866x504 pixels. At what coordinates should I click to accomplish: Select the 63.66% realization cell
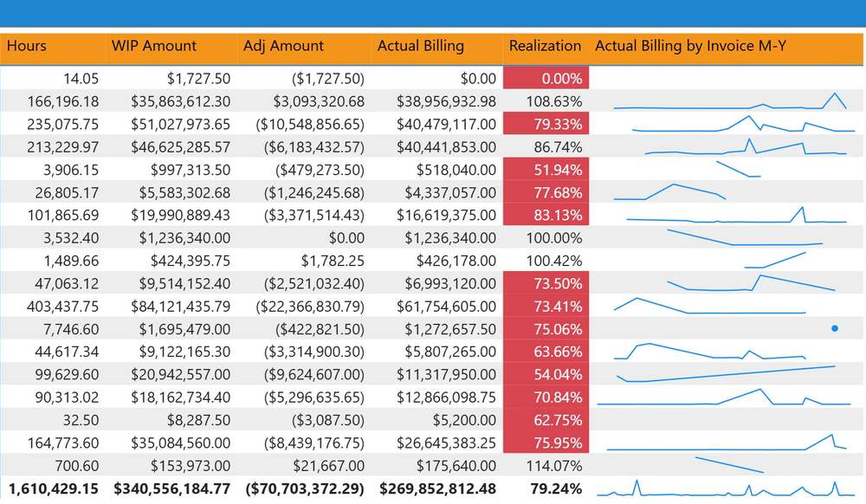(x=546, y=352)
